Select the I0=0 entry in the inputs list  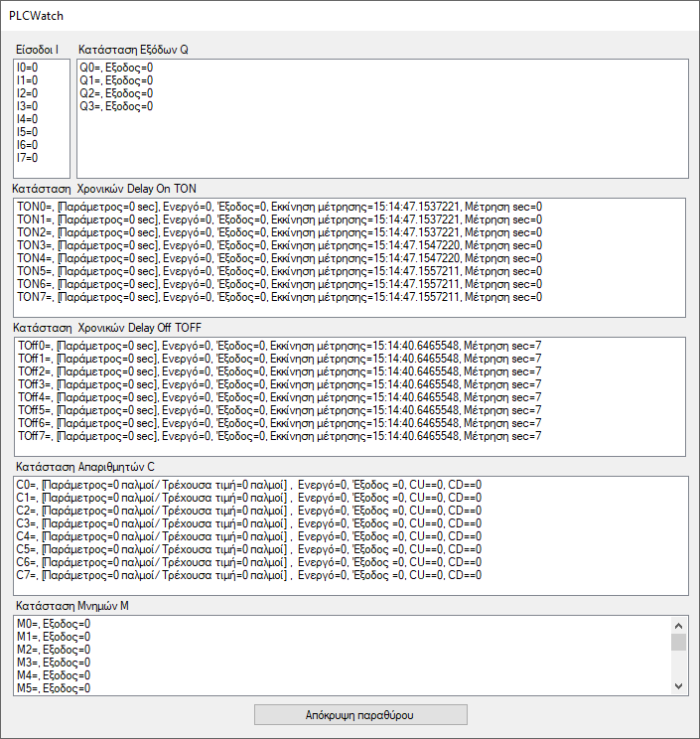pyautogui.click(x=28, y=68)
